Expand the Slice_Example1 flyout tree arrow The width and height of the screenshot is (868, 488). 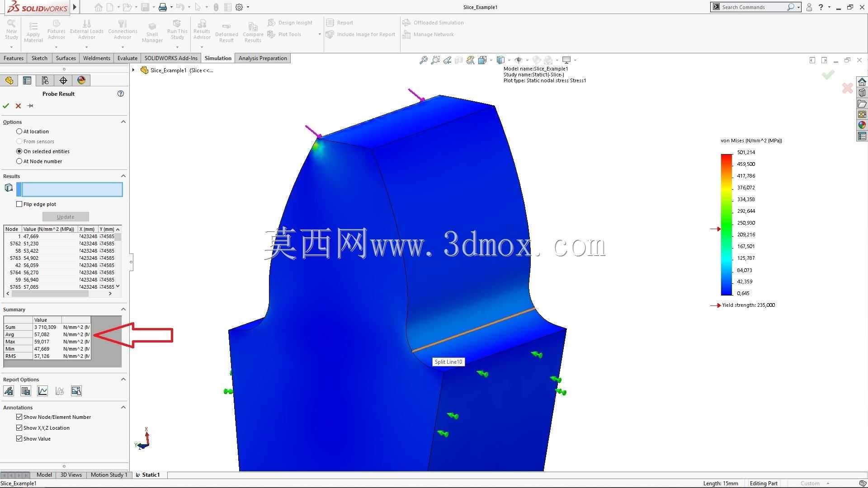pyautogui.click(x=133, y=70)
